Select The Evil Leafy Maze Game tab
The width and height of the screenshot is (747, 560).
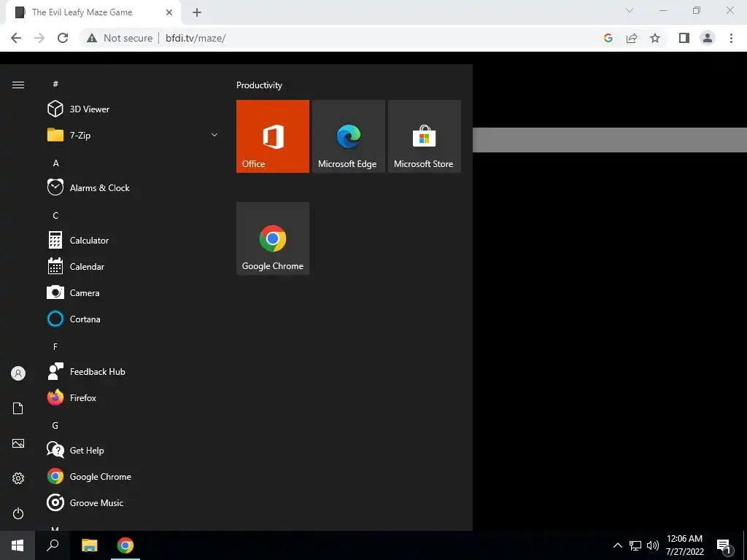pyautogui.click(x=93, y=12)
